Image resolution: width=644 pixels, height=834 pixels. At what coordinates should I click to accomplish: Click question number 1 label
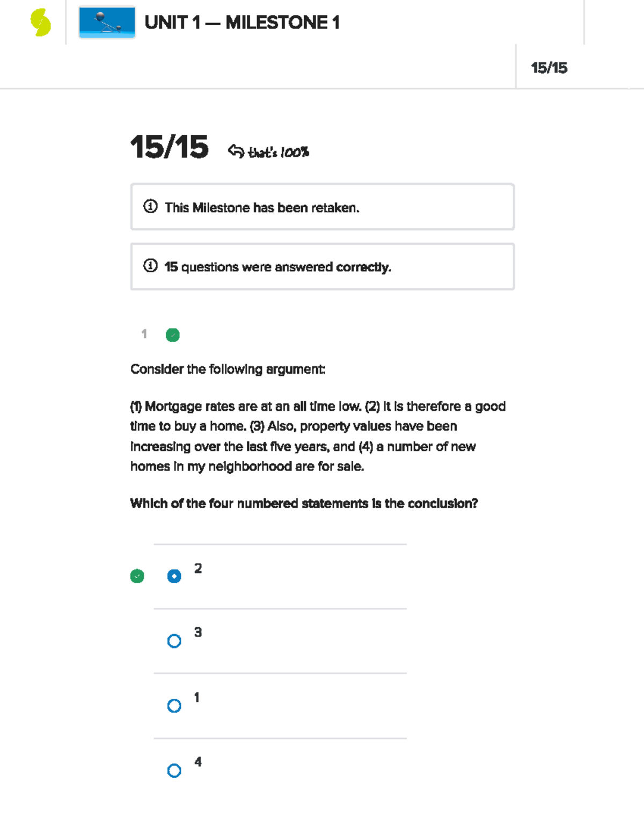144,334
